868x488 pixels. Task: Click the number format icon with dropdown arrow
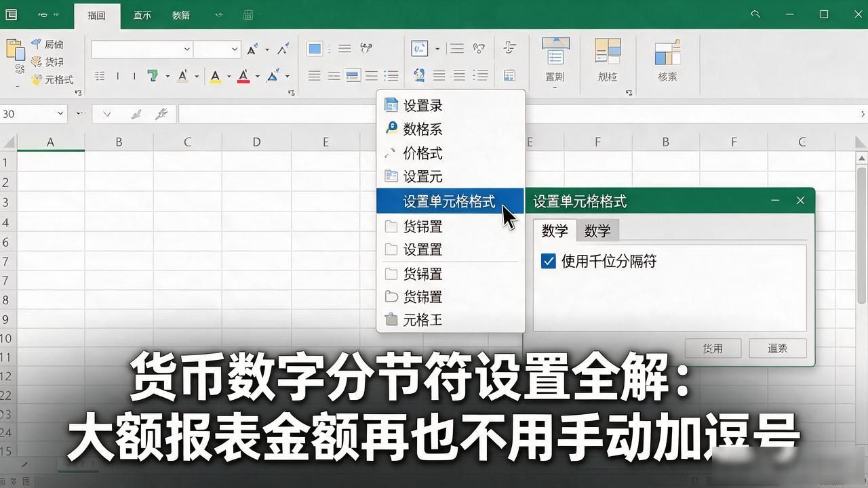pos(420,49)
